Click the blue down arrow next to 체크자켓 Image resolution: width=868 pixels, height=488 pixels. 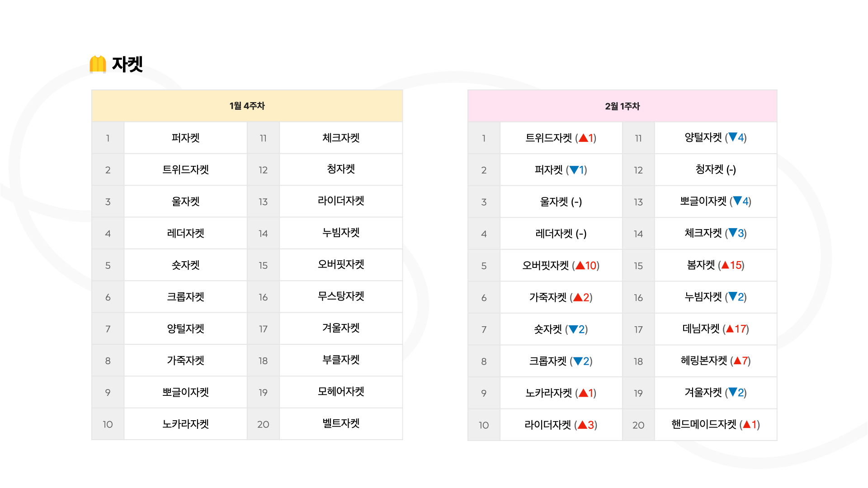pyautogui.click(x=733, y=233)
